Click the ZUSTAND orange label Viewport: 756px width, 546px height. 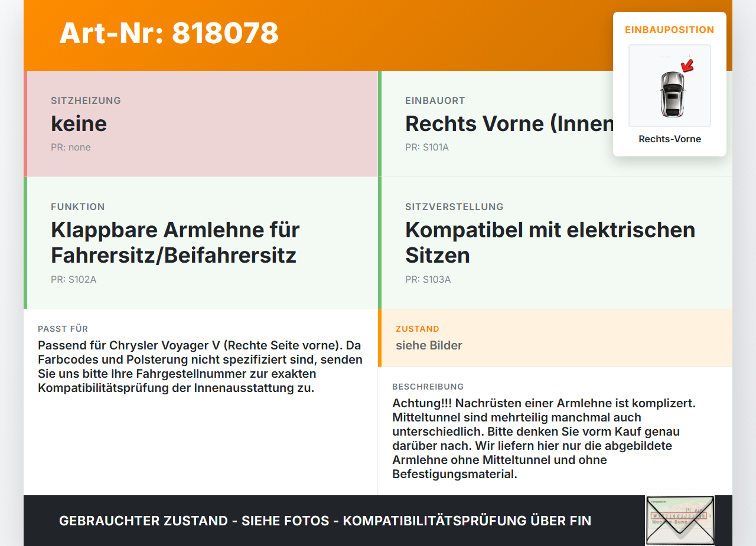point(418,329)
